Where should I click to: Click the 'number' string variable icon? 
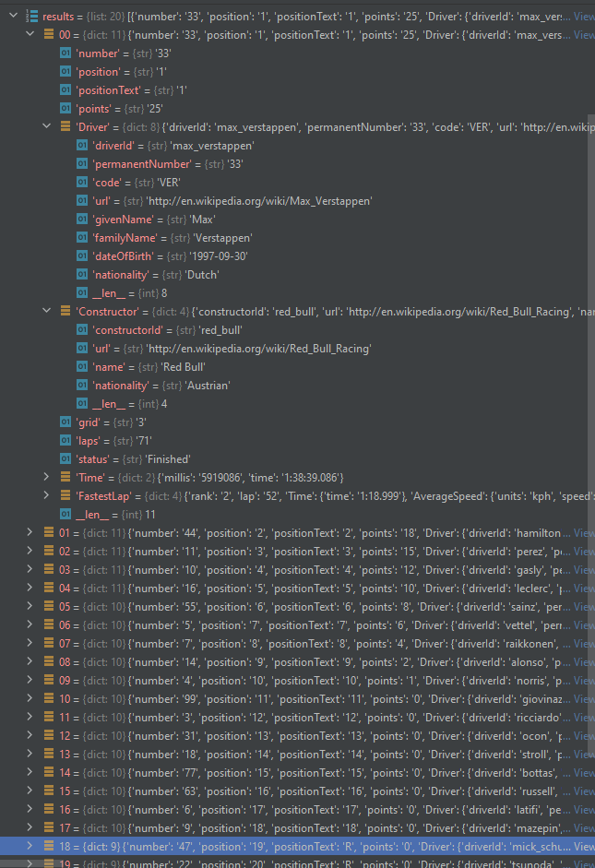click(x=66, y=53)
